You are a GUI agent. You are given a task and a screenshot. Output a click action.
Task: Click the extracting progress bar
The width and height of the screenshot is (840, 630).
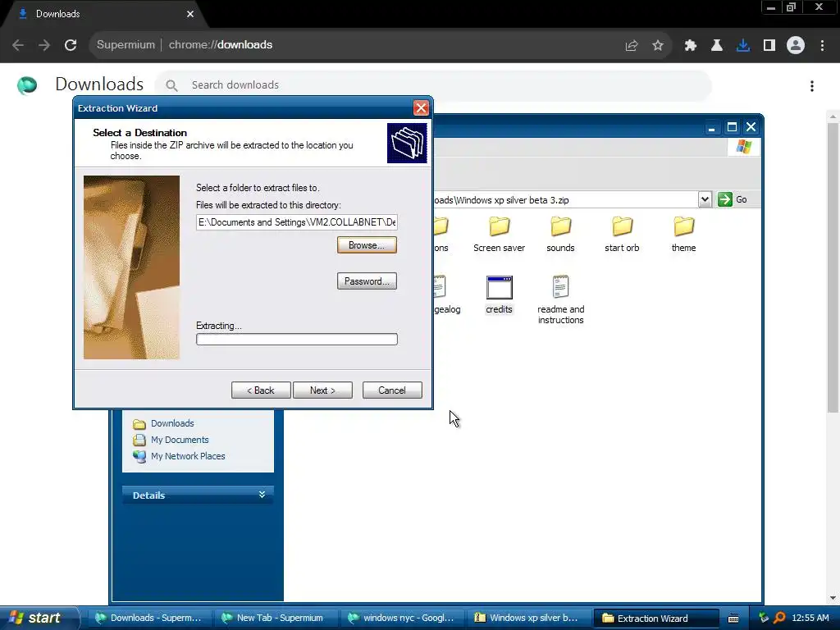point(297,339)
